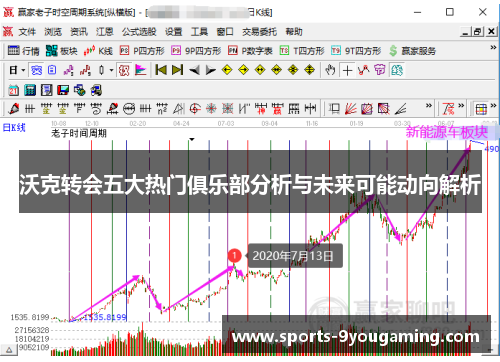Open the T四方形 tool
This screenshot has width=500, height=362.
pyautogui.click(x=302, y=51)
